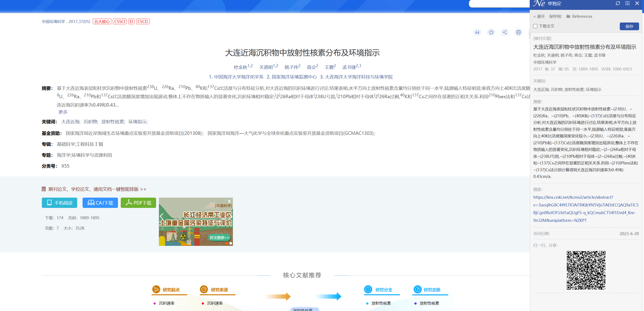Image resolution: width=644 pixels, height=311 pixels.
Task: Select the white carousel dot on ad
Action: [231, 243]
